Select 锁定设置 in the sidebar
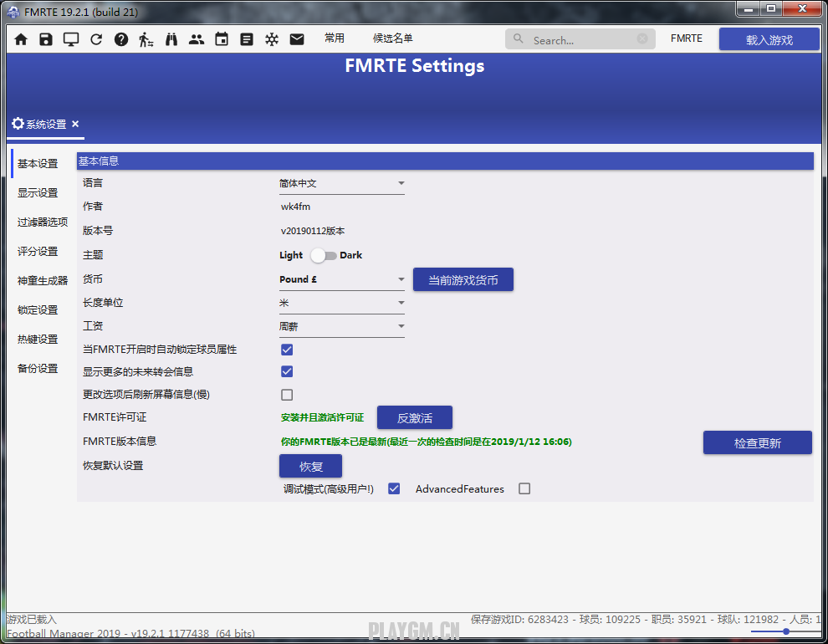 (x=38, y=309)
